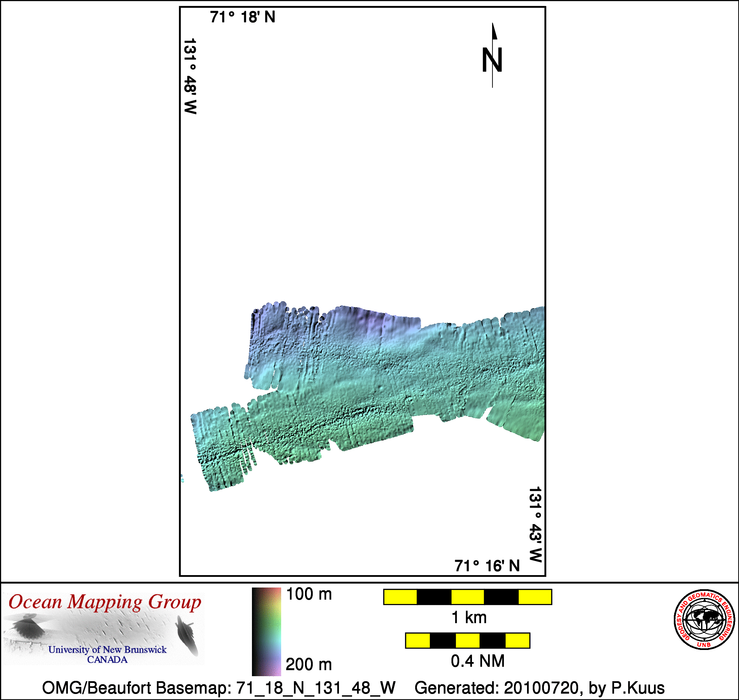
Task: Click the 131° 48' W longitude label
Action: coord(190,76)
